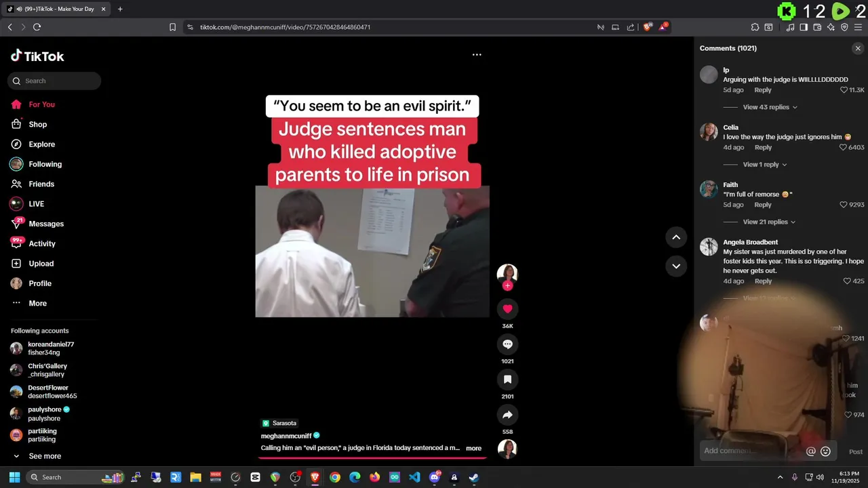Close the comments panel
This screenshot has width=868, height=488.
point(858,48)
